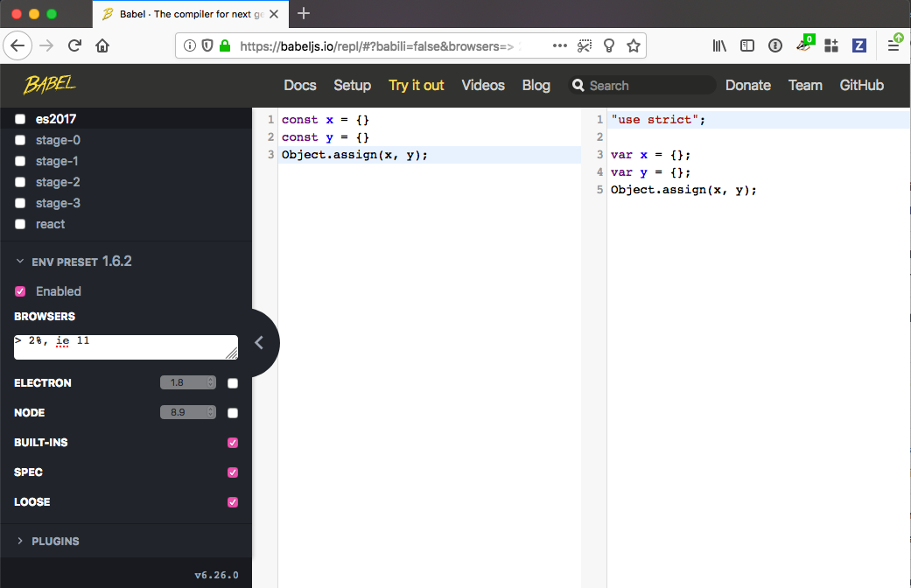Open the Zotero extension icon
The height and width of the screenshot is (588, 911).
pos(858,45)
